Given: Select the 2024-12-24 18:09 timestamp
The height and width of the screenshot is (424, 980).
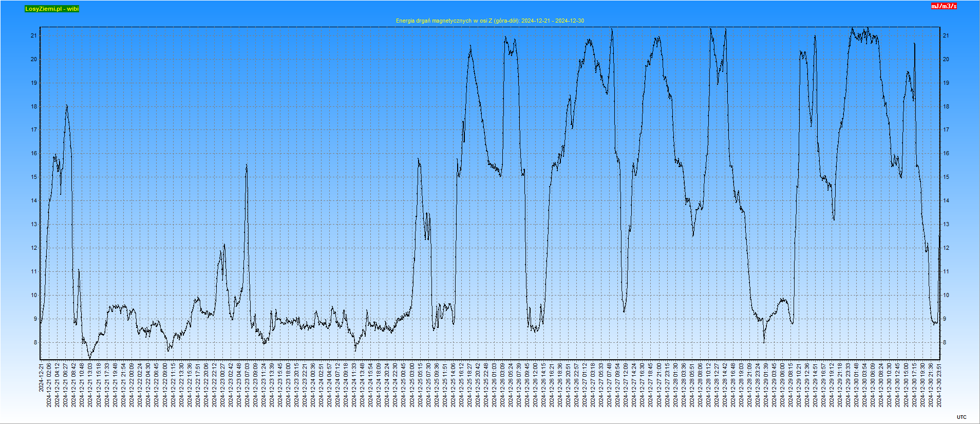Looking at the screenshot, I should coord(379,385).
